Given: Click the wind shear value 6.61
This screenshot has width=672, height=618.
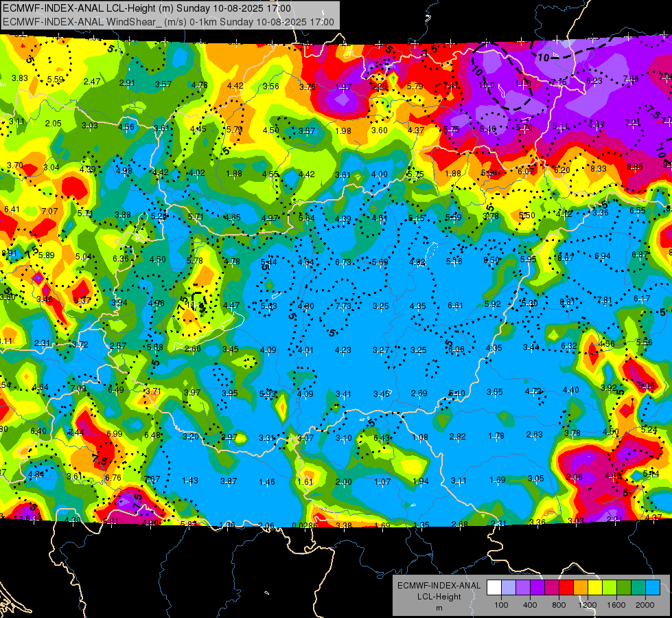Looking at the screenshot, I should 455,306.
